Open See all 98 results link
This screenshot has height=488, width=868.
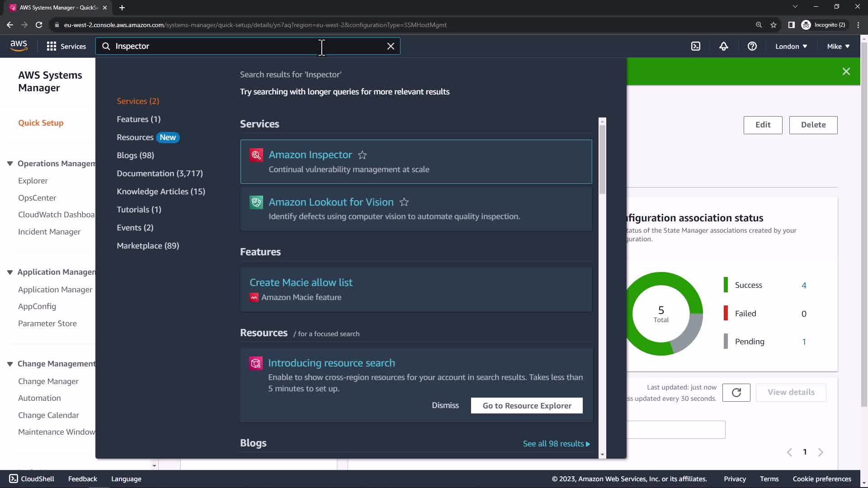pos(556,444)
